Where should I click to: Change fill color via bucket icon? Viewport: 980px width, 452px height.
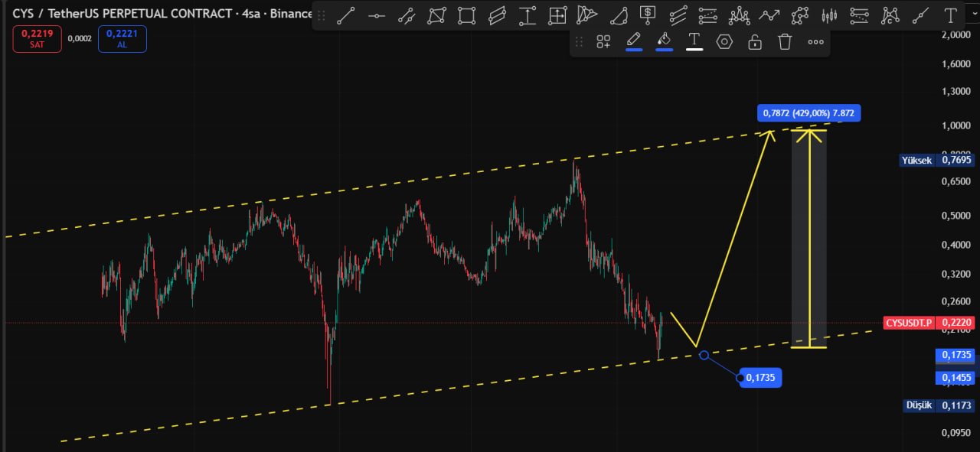point(664,41)
